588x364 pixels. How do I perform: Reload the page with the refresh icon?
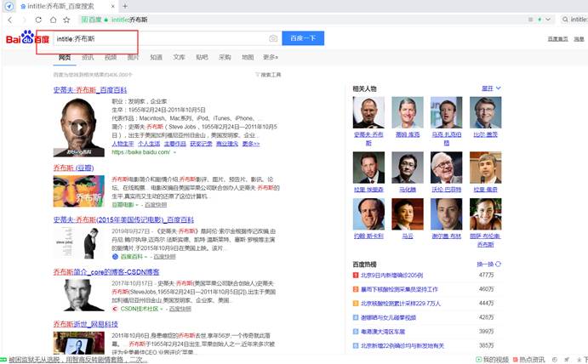38,20
